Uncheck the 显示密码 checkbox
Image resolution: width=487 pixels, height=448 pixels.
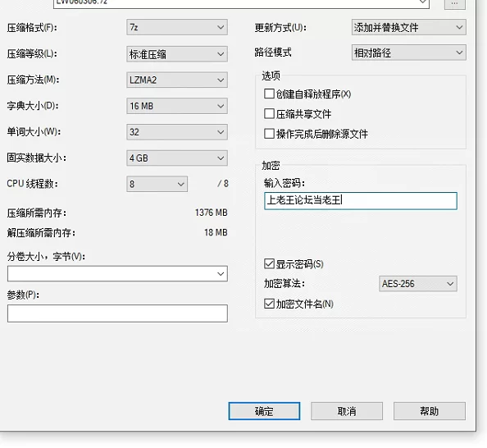pyautogui.click(x=269, y=263)
